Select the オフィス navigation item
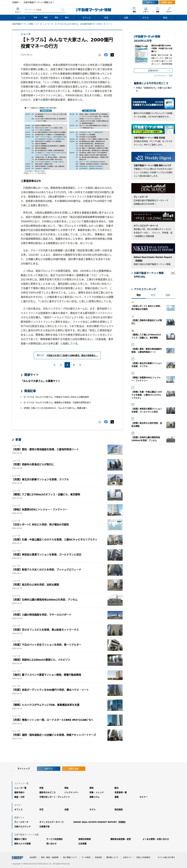This screenshot has width=187, height=868. pos(87,18)
